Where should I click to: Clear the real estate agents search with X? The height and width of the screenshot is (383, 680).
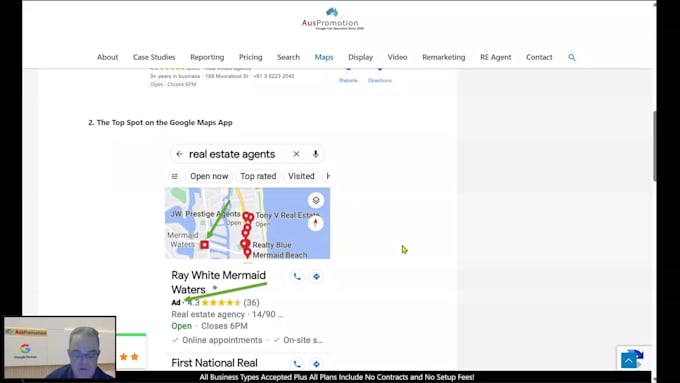point(296,154)
